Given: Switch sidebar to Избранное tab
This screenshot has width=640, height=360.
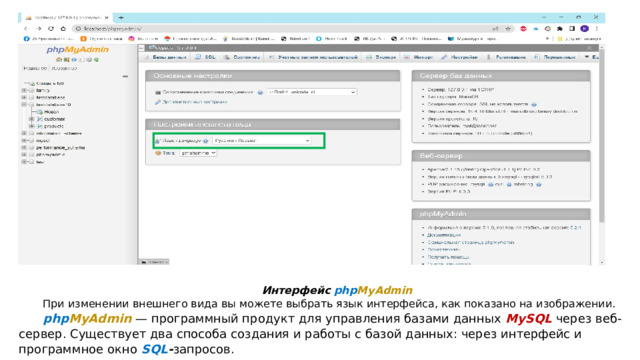Looking at the screenshot, I should click(64, 68).
